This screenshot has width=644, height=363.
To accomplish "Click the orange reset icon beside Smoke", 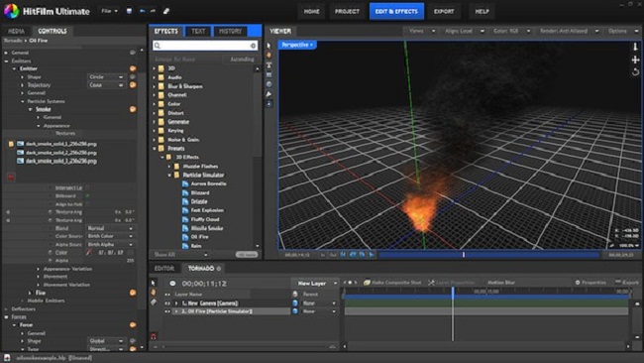I will pos(133,109).
